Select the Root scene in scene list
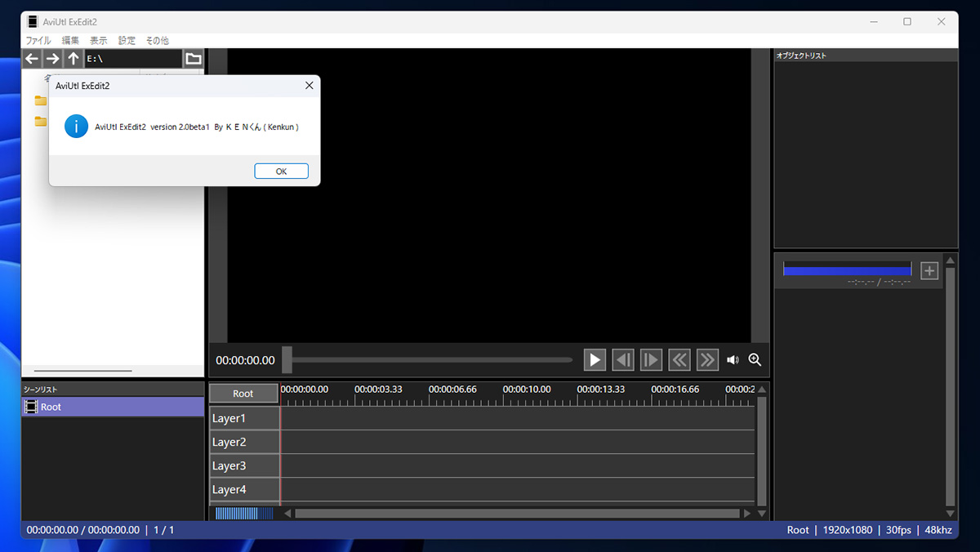This screenshot has height=552, width=980. pos(113,407)
